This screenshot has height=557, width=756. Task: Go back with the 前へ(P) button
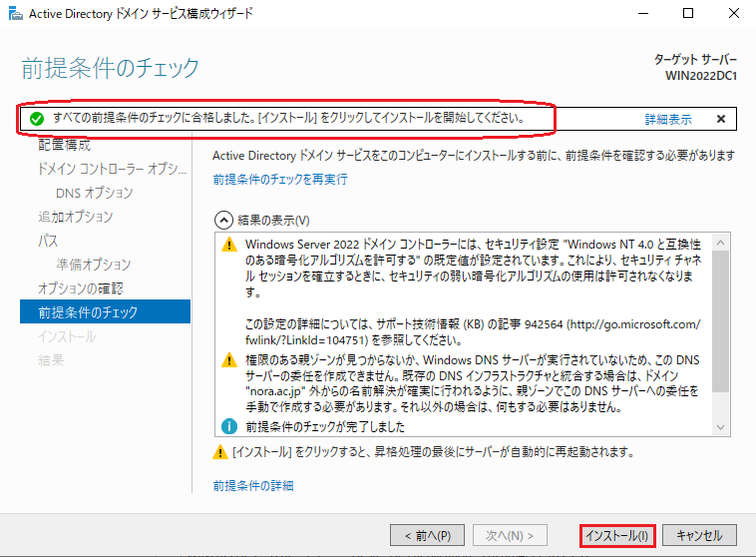tap(427, 536)
